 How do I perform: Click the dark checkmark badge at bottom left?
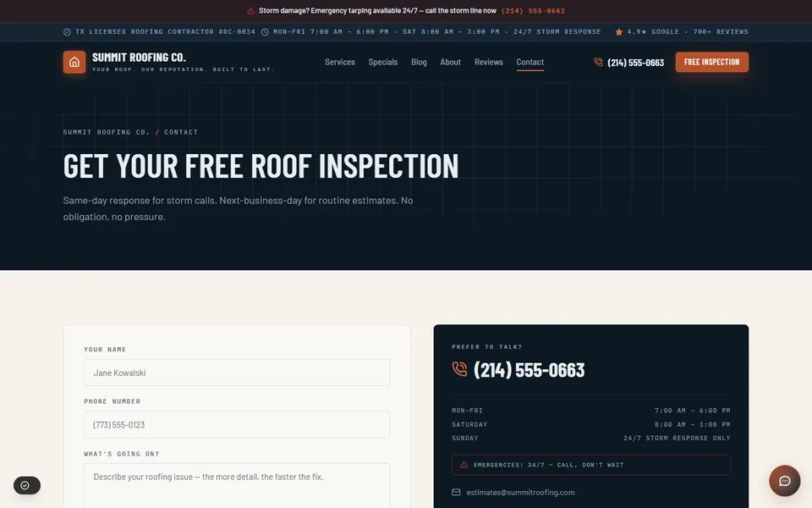[x=27, y=485]
